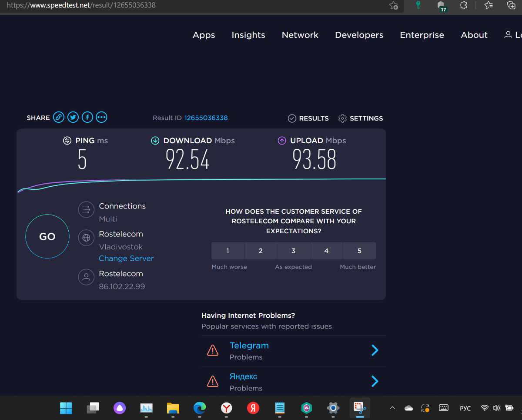Image resolution: width=522 pixels, height=420 pixels.
Task: Rate customer service as 1
Action: [228, 251]
